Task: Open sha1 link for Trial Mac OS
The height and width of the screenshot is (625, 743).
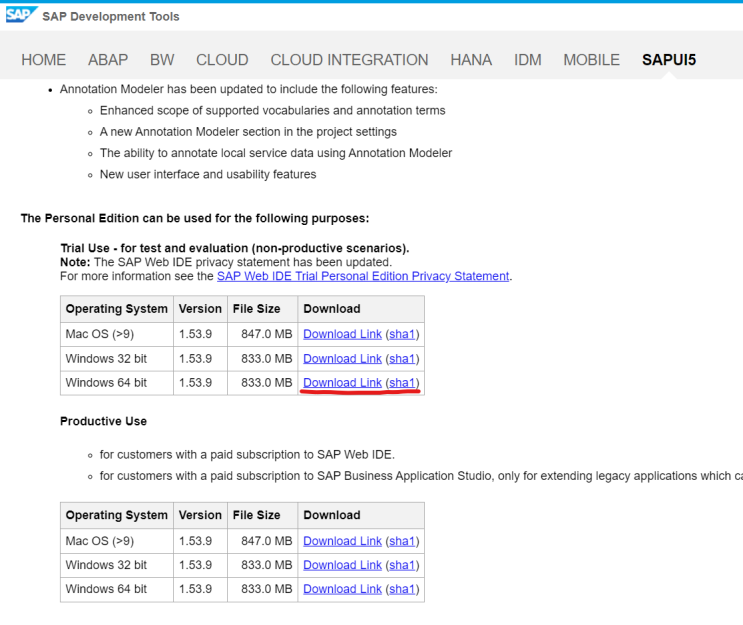Action: click(x=402, y=334)
